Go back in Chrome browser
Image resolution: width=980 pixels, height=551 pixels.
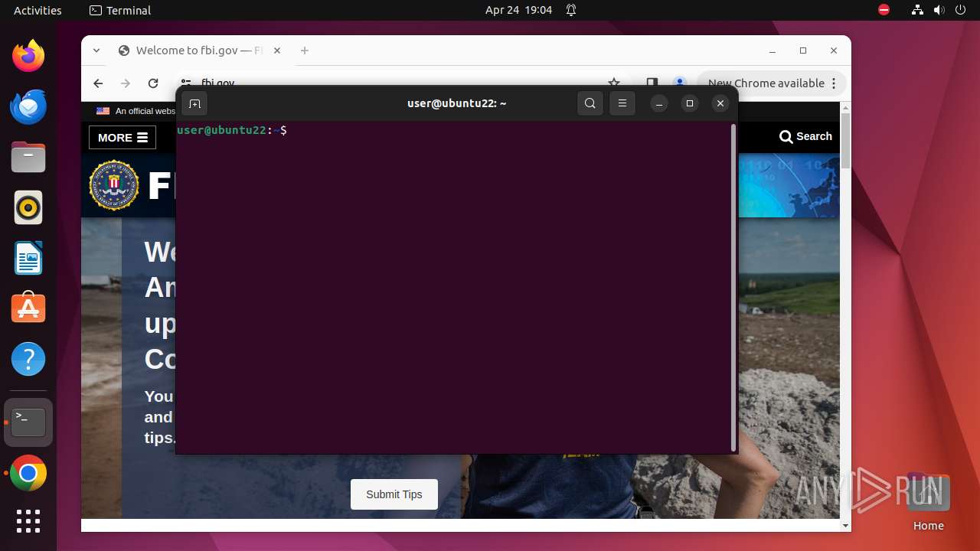click(x=98, y=83)
